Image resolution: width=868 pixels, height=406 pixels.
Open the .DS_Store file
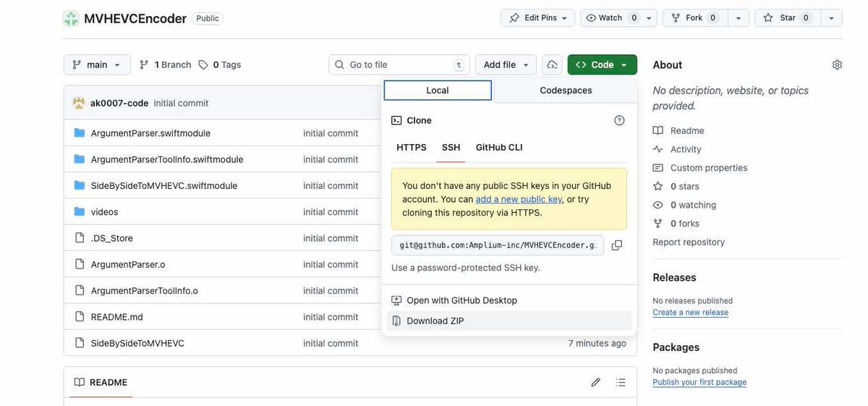pyautogui.click(x=111, y=238)
